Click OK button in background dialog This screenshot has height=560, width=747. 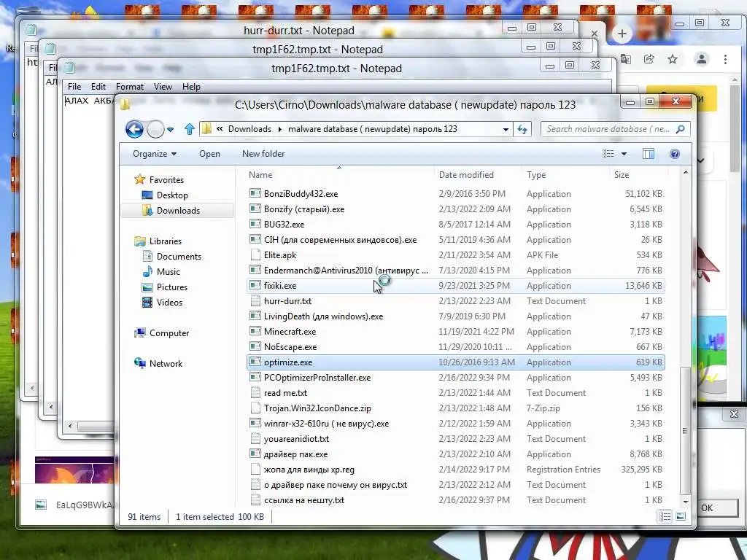click(x=708, y=507)
